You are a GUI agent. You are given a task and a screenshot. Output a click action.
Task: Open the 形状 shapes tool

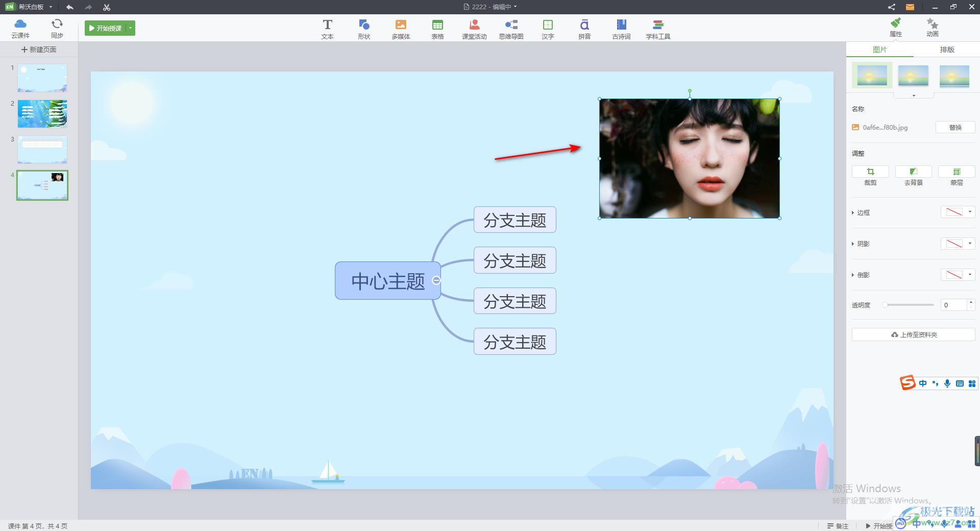[x=364, y=29]
